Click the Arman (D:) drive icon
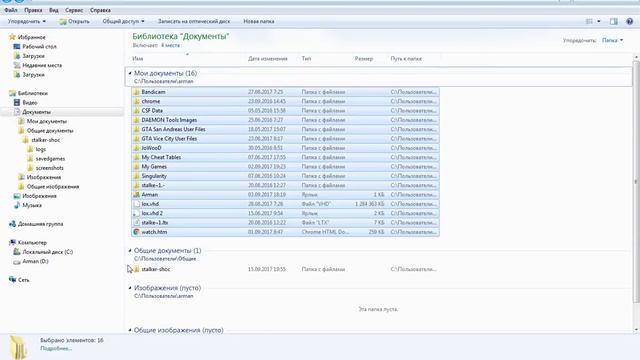The width and height of the screenshot is (640, 360). coord(17,262)
